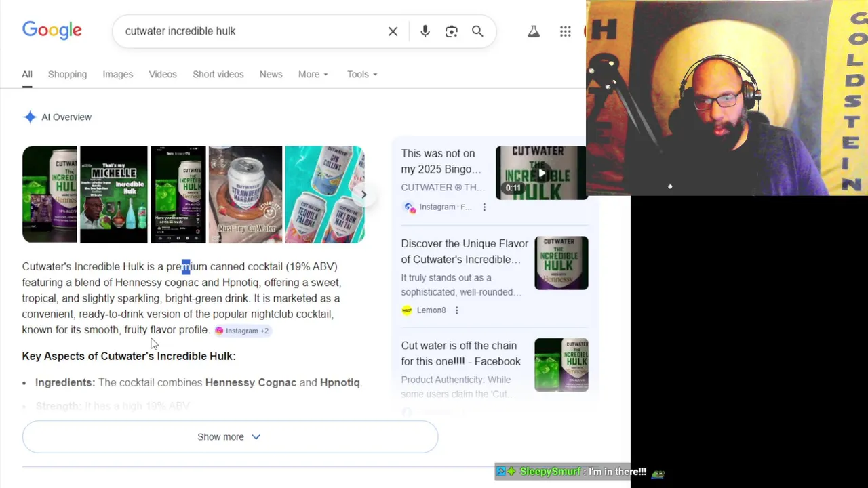Screen dimensions: 868x488
Task: Open 'This was not on my 2025 Bingo' result
Action: pos(441,161)
